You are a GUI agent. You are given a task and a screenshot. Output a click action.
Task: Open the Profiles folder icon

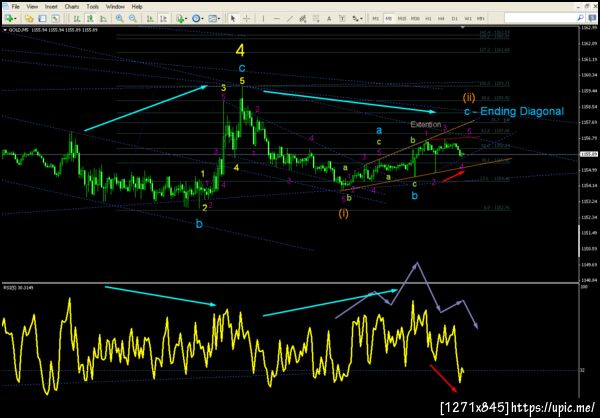[x=29, y=18]
